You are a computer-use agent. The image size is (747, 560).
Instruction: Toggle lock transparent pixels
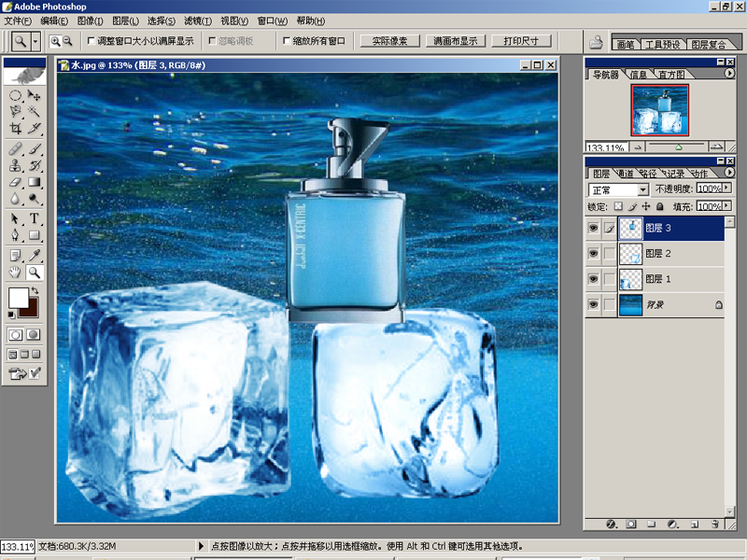tap(618, 206)
